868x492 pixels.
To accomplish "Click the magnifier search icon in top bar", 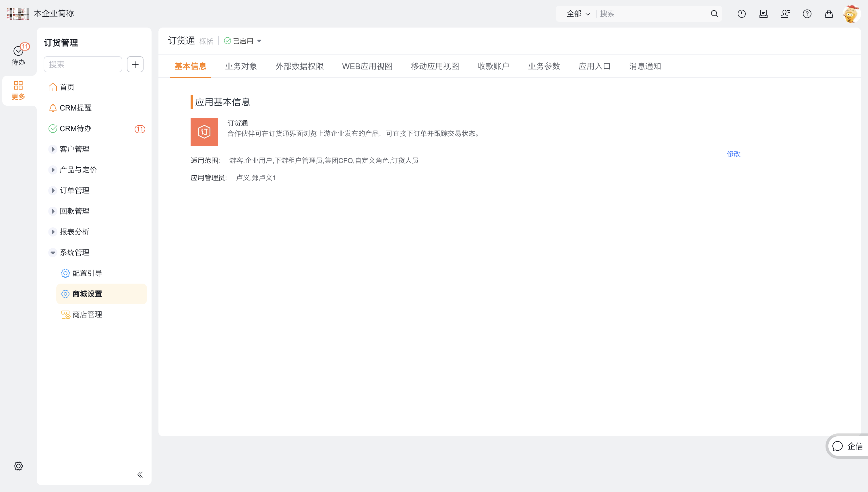I will pos(714,14).
